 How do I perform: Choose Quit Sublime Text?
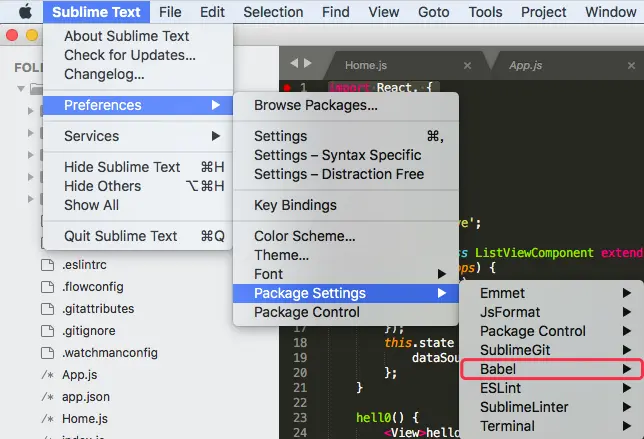[x=138, y=236]
